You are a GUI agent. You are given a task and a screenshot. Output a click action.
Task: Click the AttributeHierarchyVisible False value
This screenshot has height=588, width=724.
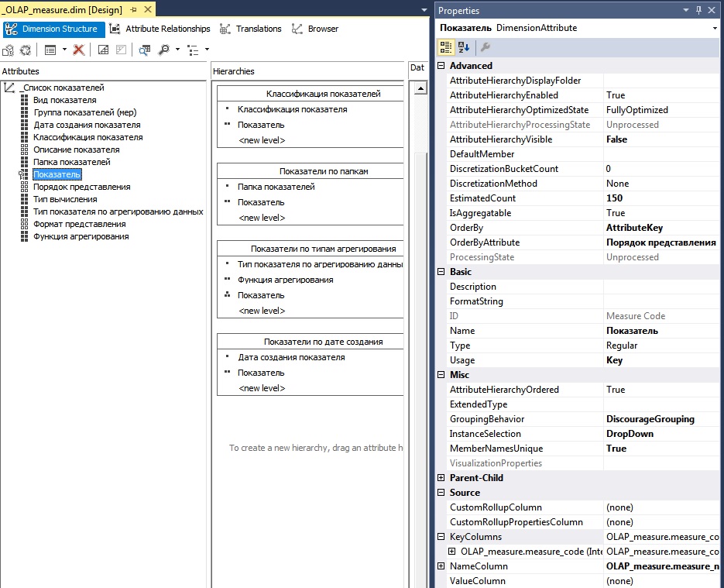pos(661,139)
